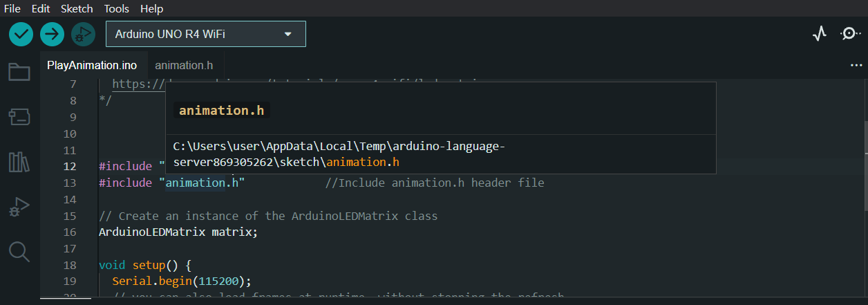Image resolution: width=868 pixels, height=305 pixels.
Task: Open the tab overflow three-dots menu
Action: (856, 65)
